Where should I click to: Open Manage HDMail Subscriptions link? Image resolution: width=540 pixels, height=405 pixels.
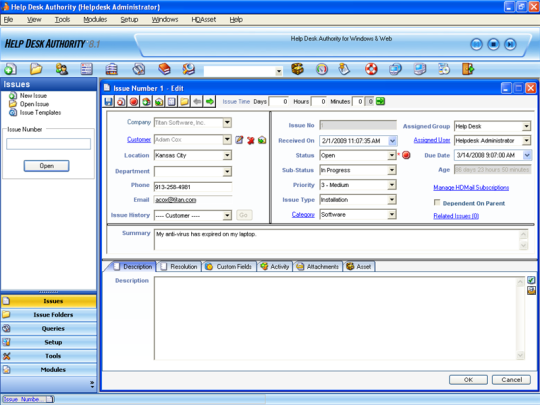coord(471,187)
